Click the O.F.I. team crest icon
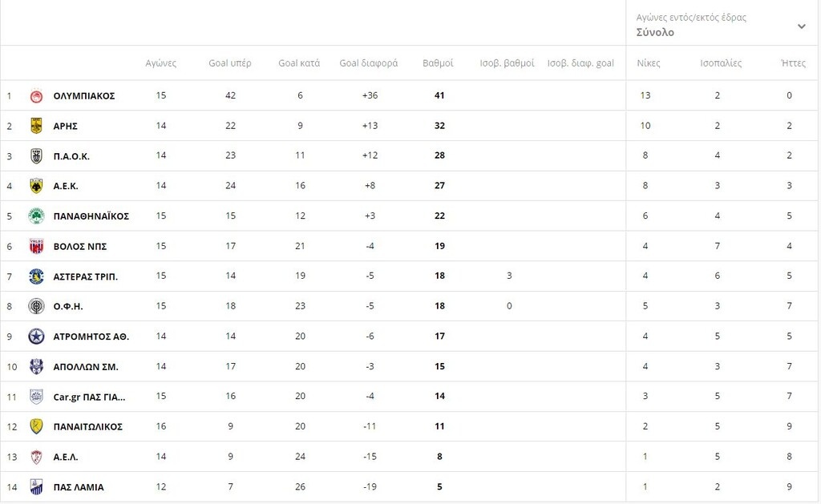This screenshot has width=821, height=504. (x=36, y=306)
